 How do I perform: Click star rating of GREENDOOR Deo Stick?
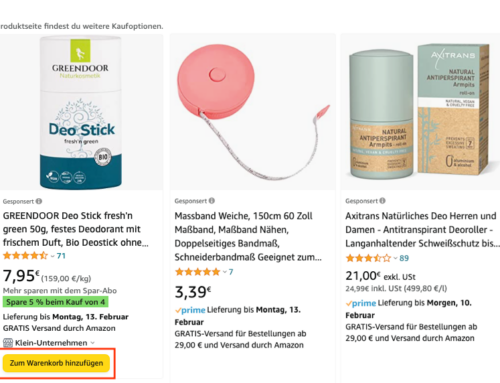25,256
